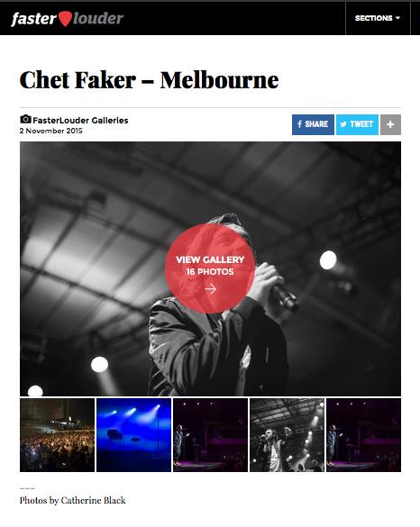Click the View Gallery 16 Photos circle
Image resolution: width=420 pixels, height=527 pixels.
pyautogui.click(x=210, y=268)
